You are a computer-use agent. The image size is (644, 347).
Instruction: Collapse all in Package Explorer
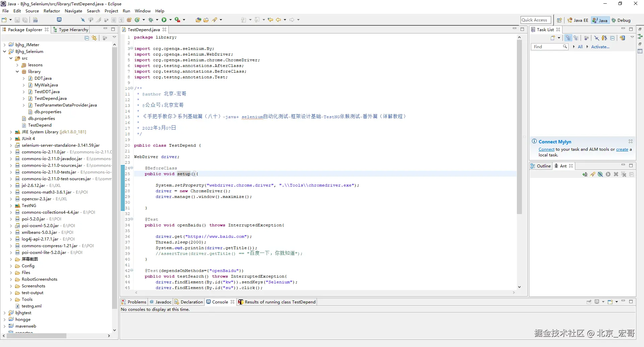87,38
